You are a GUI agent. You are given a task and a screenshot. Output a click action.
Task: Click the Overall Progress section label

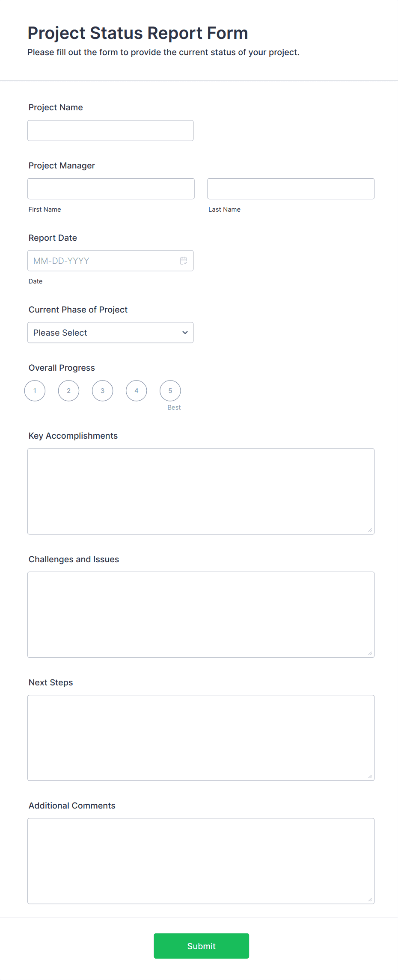(61, 367)
